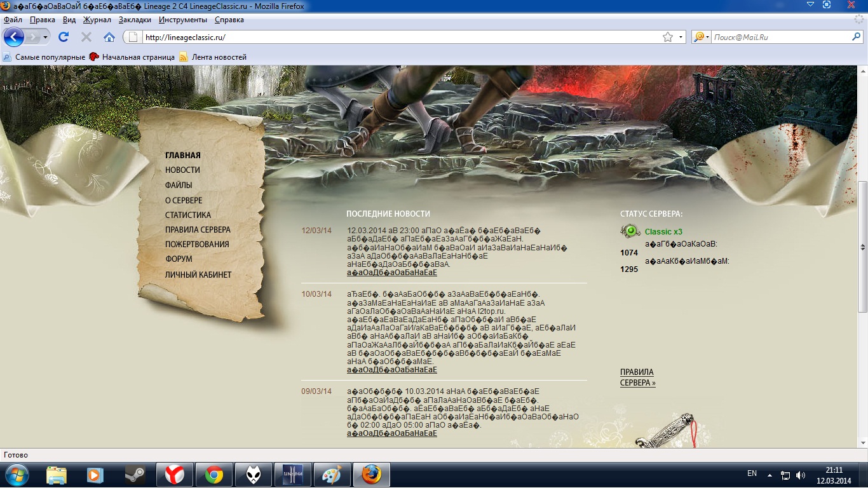Open Google Chrome from the taskbar

(214, 475)
